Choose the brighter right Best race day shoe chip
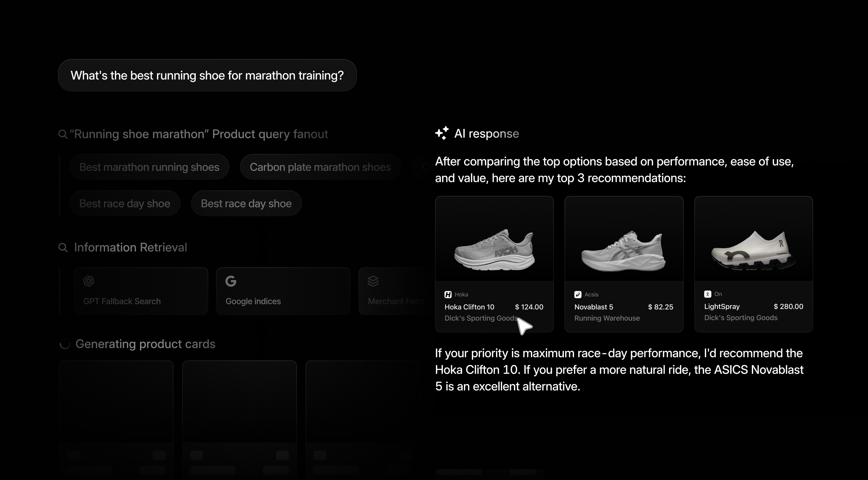Viewport: 868px width, 480px height. (x=246, y=203)
